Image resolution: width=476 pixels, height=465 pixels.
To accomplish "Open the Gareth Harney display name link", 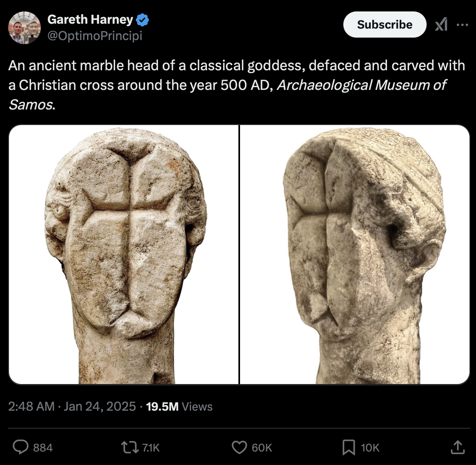I will tap(90, 20).
